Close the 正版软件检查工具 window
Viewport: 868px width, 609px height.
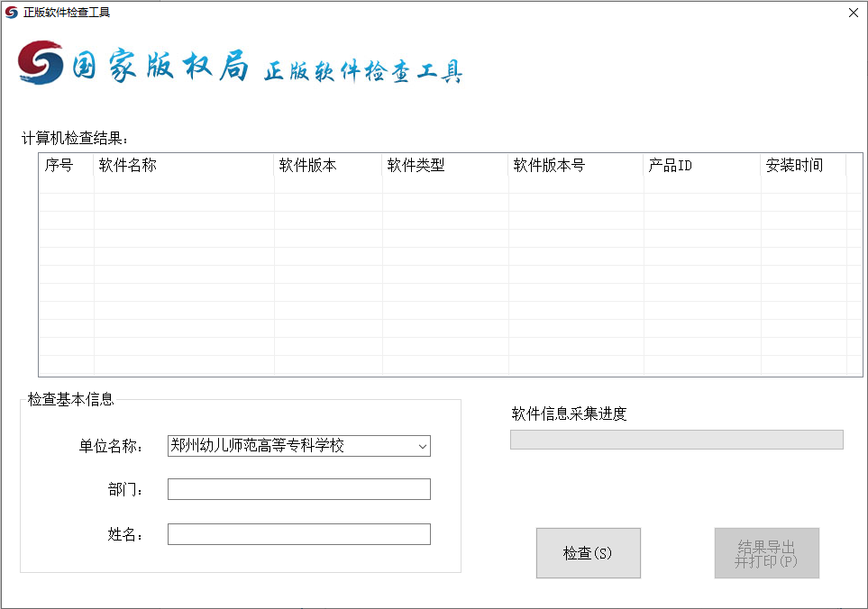(853, 13)
